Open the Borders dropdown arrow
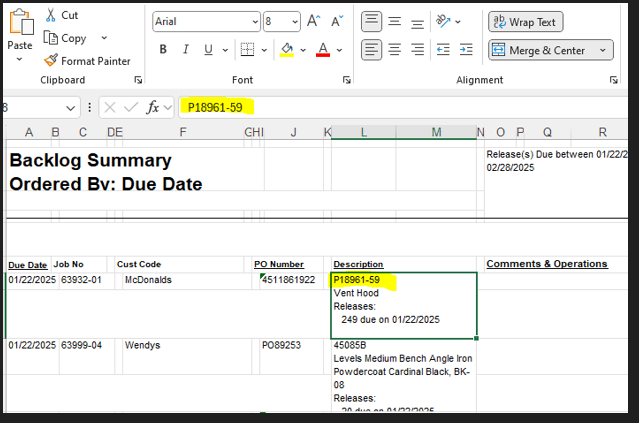The width and height of the screenshot is (639, 423). [264, 50]
